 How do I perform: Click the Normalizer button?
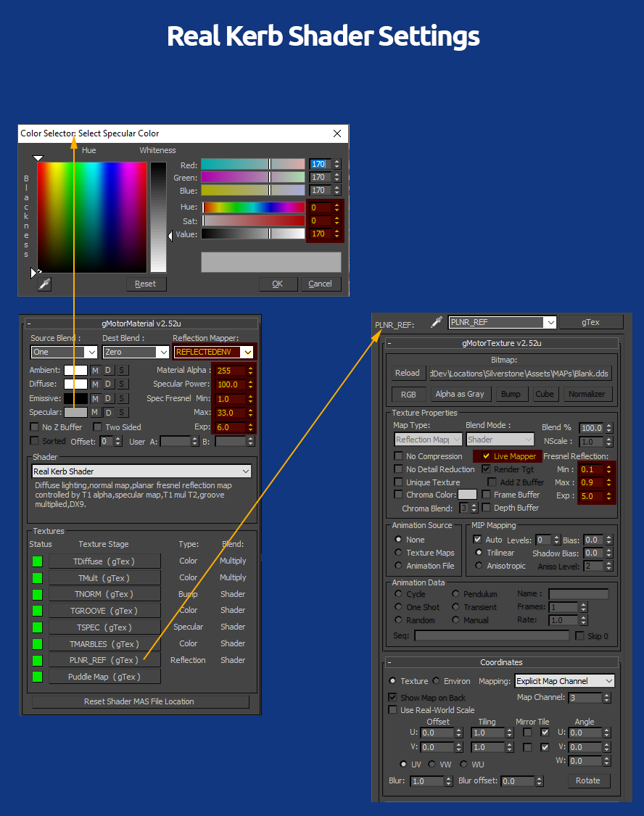click(587, 395)
